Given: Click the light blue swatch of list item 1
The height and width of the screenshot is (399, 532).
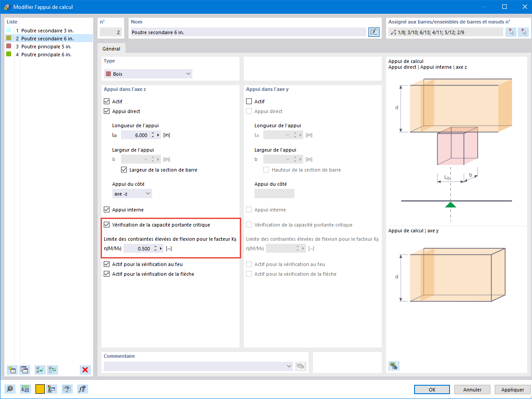Looking at the screenshot, I should pos(9,31).
